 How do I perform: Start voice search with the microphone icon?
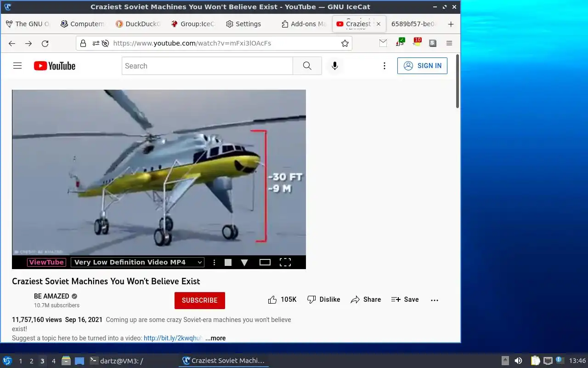[x=335, y=66]
